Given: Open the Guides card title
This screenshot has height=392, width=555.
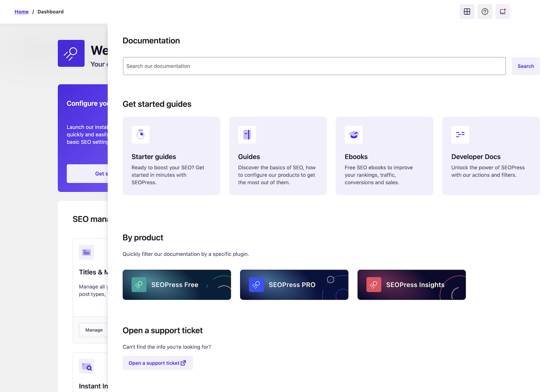Looking at the screenshot, I should pyautogui.click(x=249, y=157).
